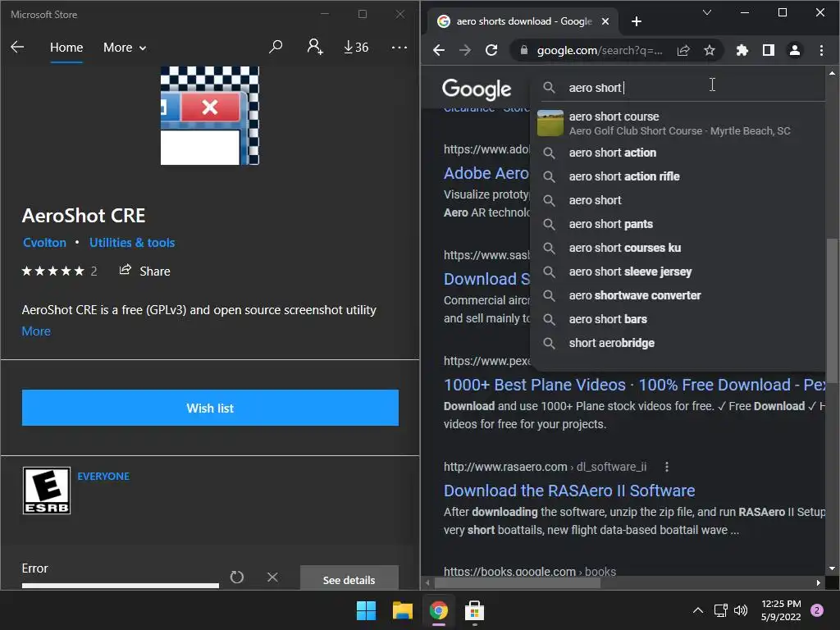
Task: Open Chrome profile icon
Action: pyautogui.click(x=794, y=50)
